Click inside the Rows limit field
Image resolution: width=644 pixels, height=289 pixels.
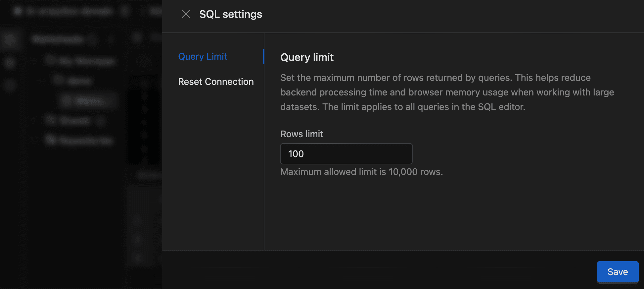click(x=346, y=154)
